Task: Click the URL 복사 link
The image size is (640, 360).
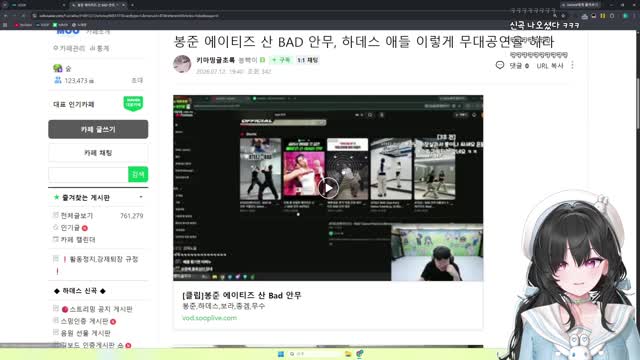Action: tap(550, 65)
